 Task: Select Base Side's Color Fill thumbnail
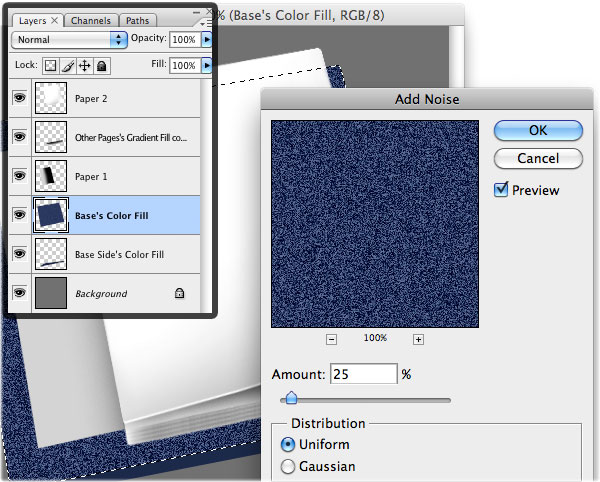51,254
